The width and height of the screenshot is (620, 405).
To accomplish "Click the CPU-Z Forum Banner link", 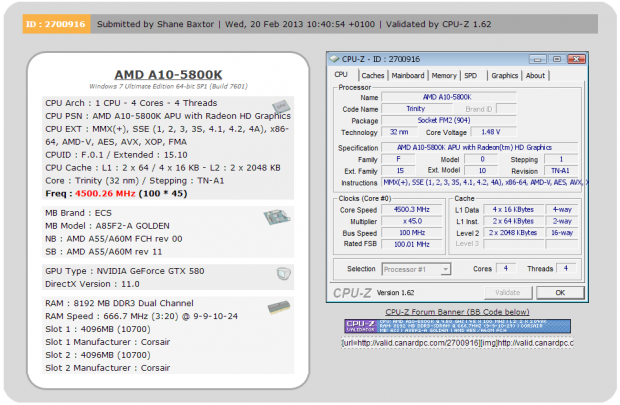I will click(x=457, y=312).
